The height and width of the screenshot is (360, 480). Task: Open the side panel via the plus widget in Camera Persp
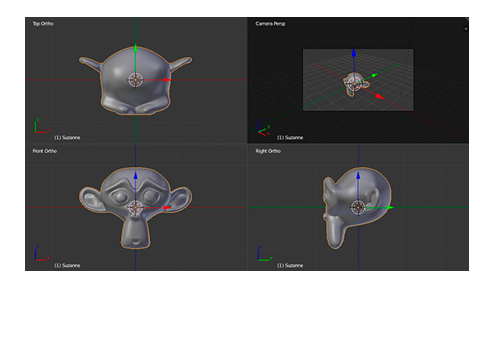point(466,29)
